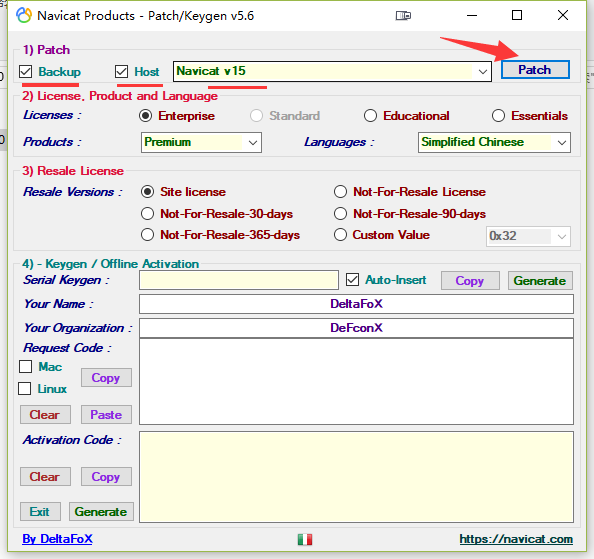Viewport: 594px width, 559px height.
Task: Open the Navicat v15 version dropdown
Action: (x=332, y=71)
